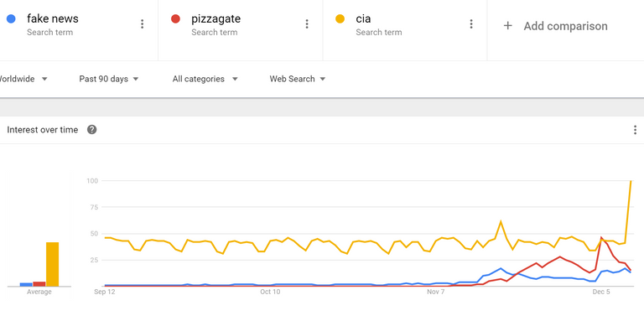
Task: Click the red pizzagate color dot
Action: coord(175,18)
